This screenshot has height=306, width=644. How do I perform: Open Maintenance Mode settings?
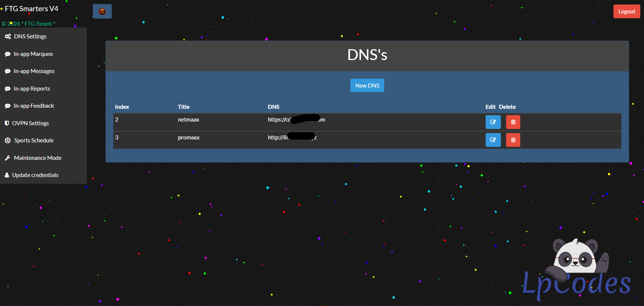point(38,158)
